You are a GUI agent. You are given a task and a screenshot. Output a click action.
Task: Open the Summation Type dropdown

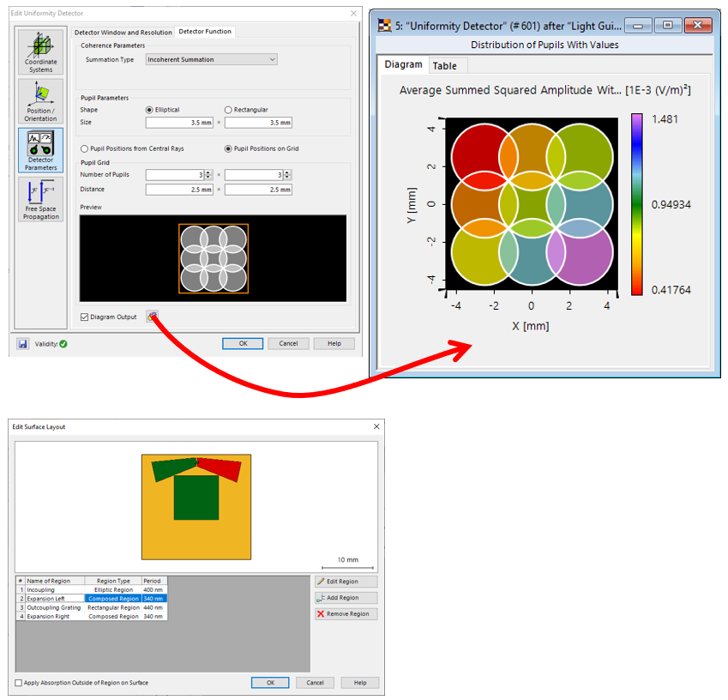click(211, 59)
